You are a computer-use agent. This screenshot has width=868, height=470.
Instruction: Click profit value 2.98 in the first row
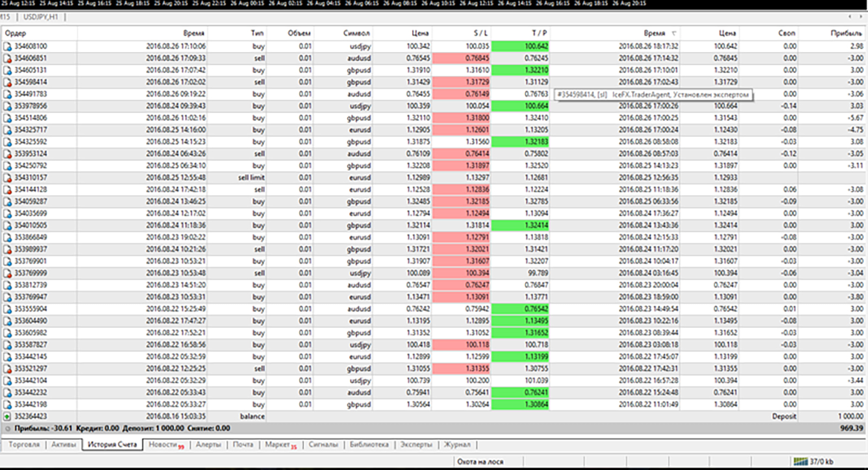pos(857,47)
